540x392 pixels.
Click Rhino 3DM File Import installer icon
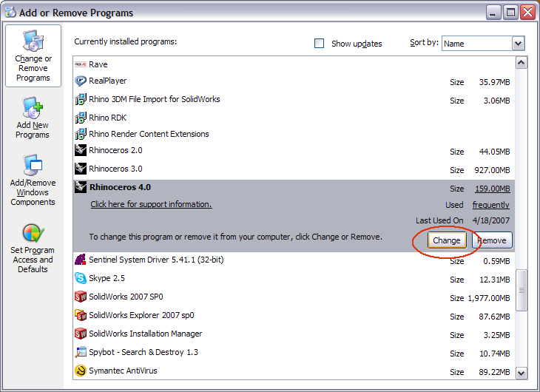pos(80,100)
